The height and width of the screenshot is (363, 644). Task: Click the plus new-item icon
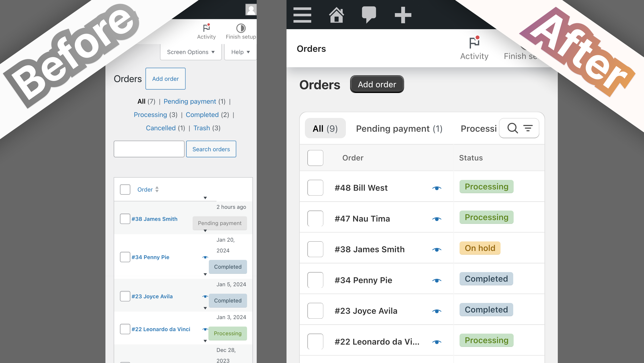(403, 15)
